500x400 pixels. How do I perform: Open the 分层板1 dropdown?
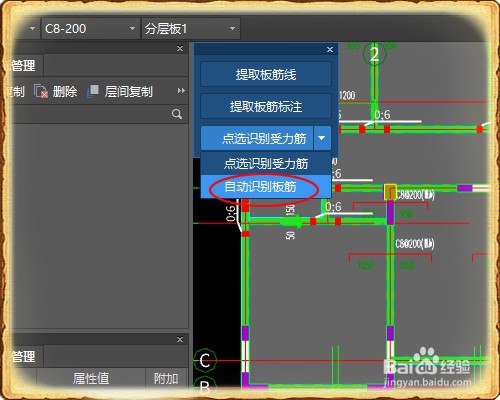click(190, 29)
